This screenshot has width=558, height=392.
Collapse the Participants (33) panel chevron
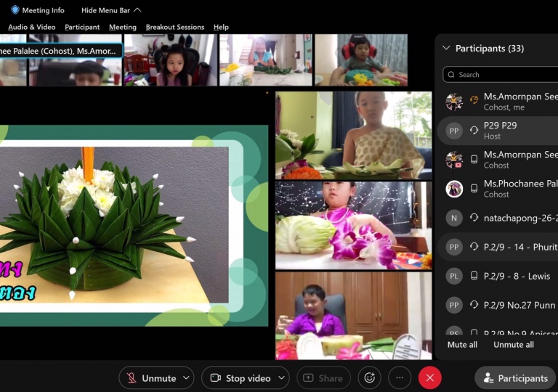446,48
